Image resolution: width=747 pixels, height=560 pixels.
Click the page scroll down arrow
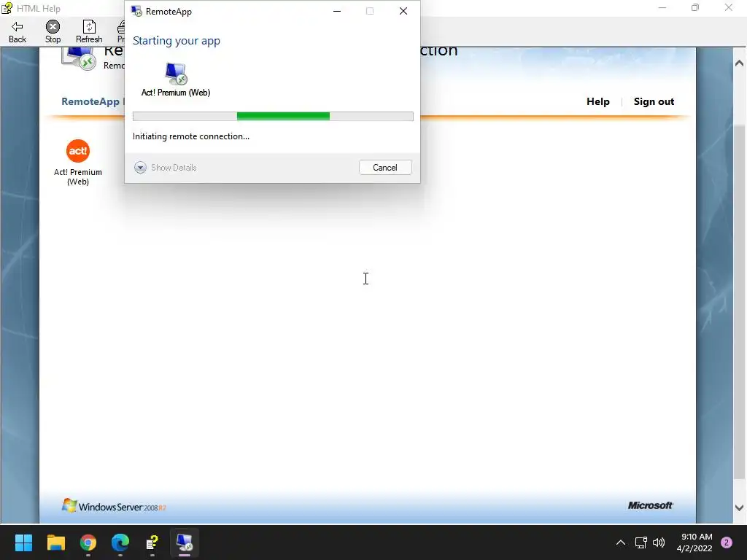[x=739, y=507]
